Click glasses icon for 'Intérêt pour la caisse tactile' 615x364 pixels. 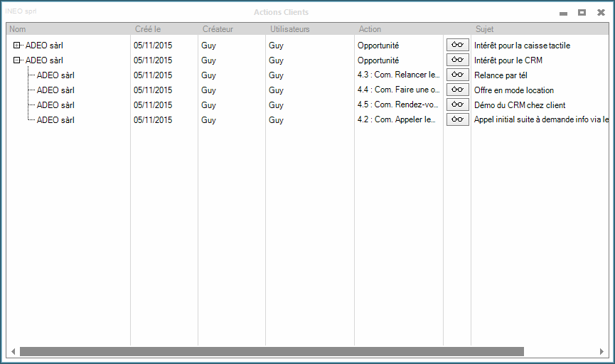pyautogui.click(x=457, y=45)
